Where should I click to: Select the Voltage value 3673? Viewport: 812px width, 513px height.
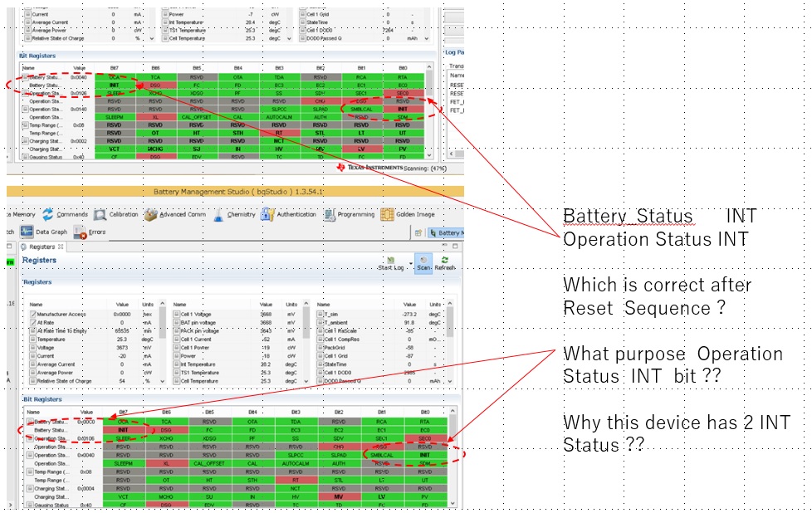[x=122, y=347]
